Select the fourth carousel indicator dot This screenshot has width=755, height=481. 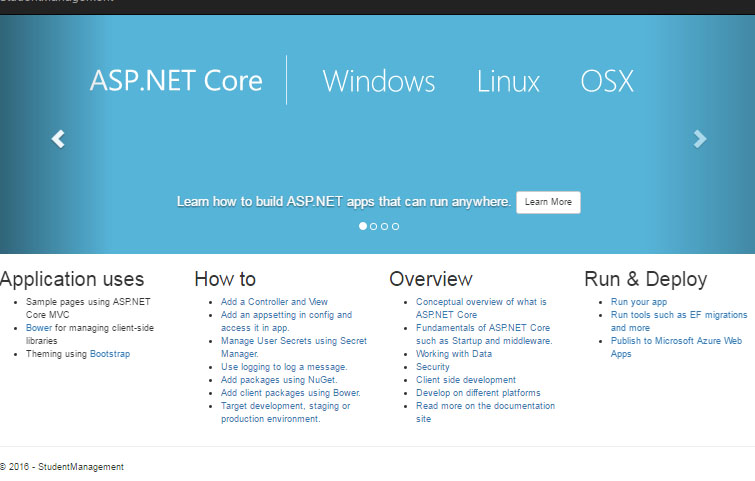coord(395,226)
